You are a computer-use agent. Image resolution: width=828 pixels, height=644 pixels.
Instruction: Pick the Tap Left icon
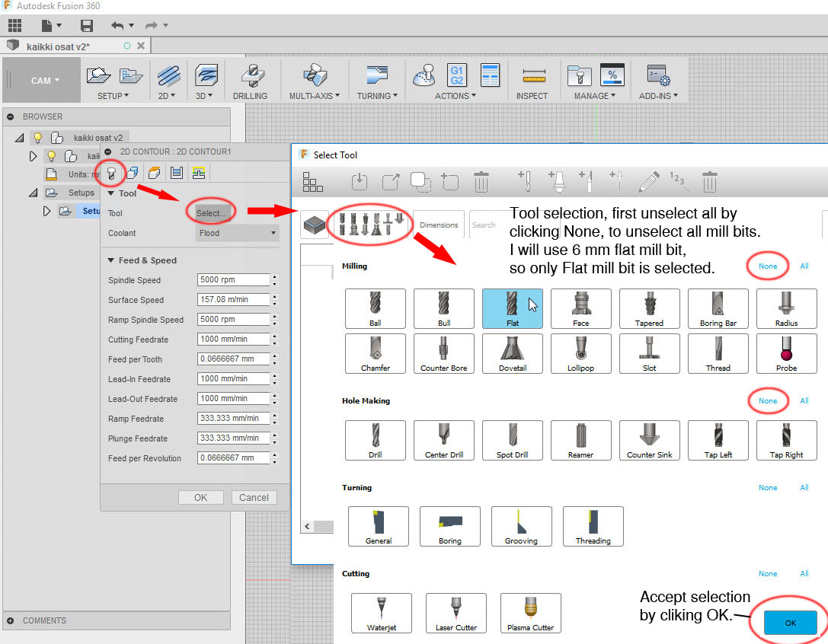pyautogui.click(x=718, y=440)
